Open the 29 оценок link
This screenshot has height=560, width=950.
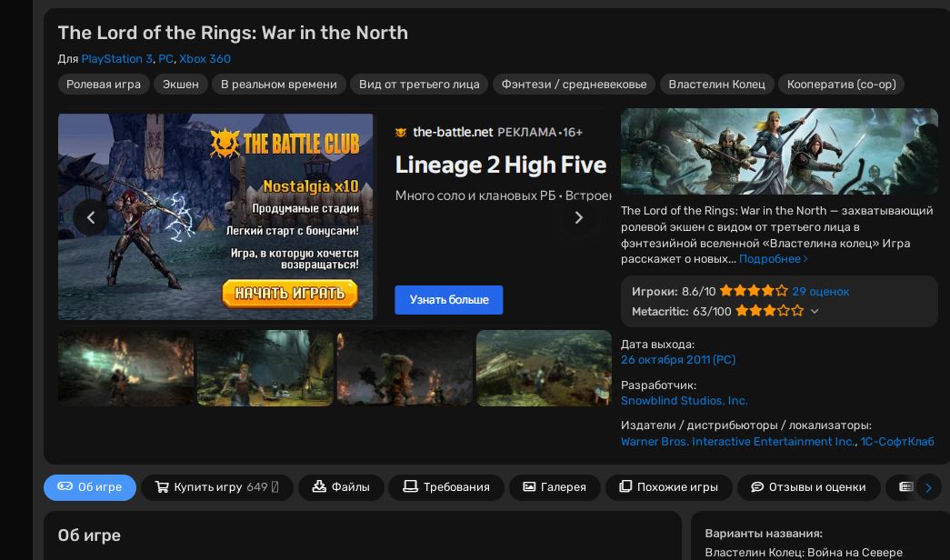(820, 292)
